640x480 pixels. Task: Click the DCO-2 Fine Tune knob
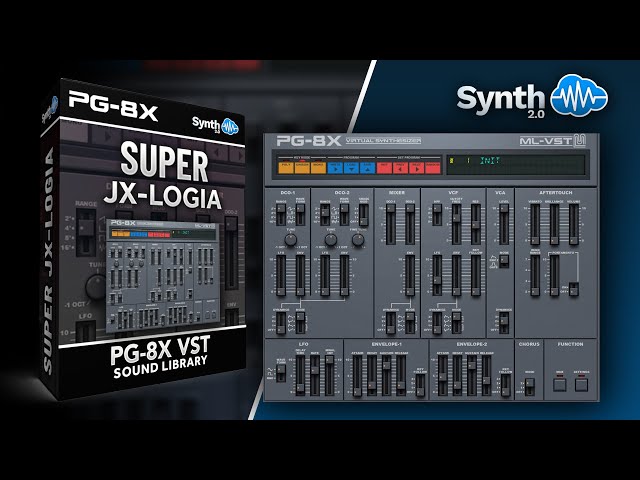tap(358, 240)
